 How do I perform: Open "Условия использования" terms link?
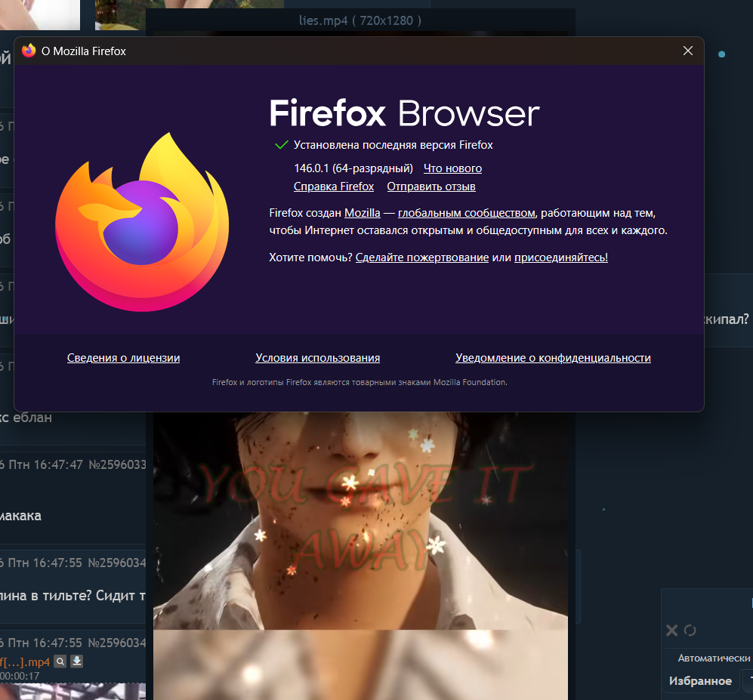(x=317, y=358)
